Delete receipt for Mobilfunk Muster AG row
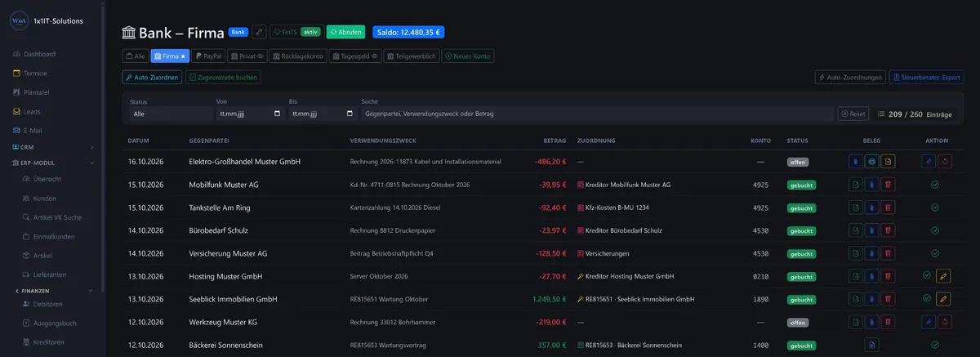 pos(889,185)
